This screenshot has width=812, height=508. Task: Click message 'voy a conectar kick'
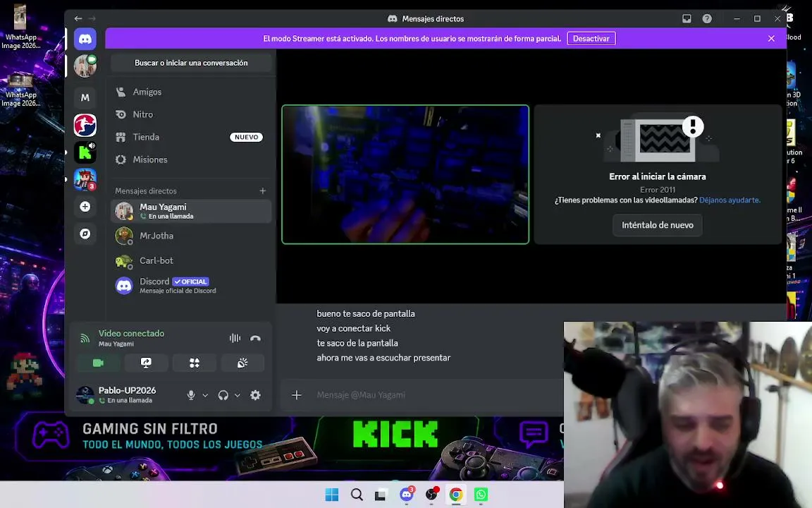click(x=354, y=328)
